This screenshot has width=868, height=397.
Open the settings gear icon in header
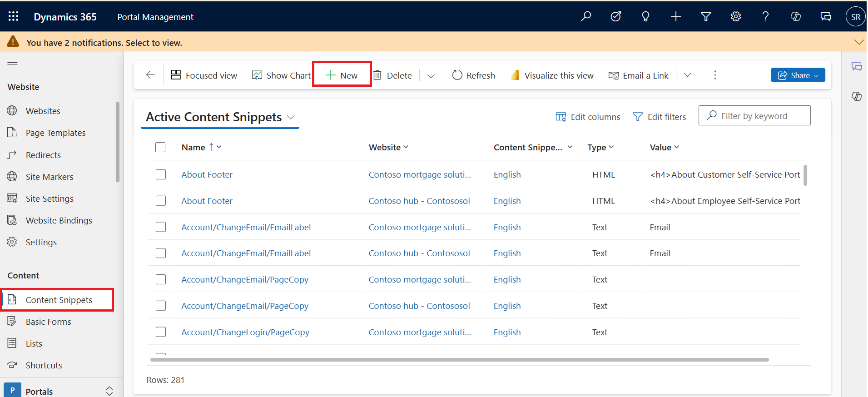[735, 17]
